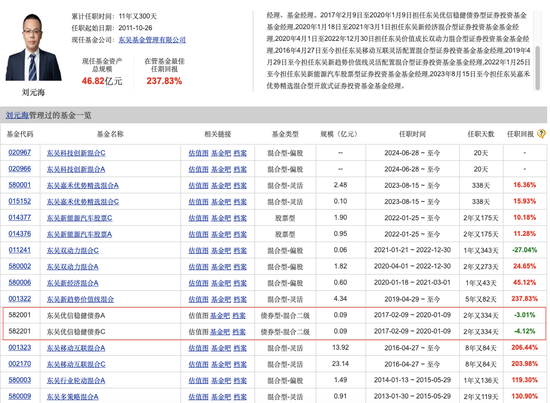Image resolution: width=550 pixels, height=403 pixels.
Task: Open 档案 link for fund 580001
Action: click(x=240, y=185)
